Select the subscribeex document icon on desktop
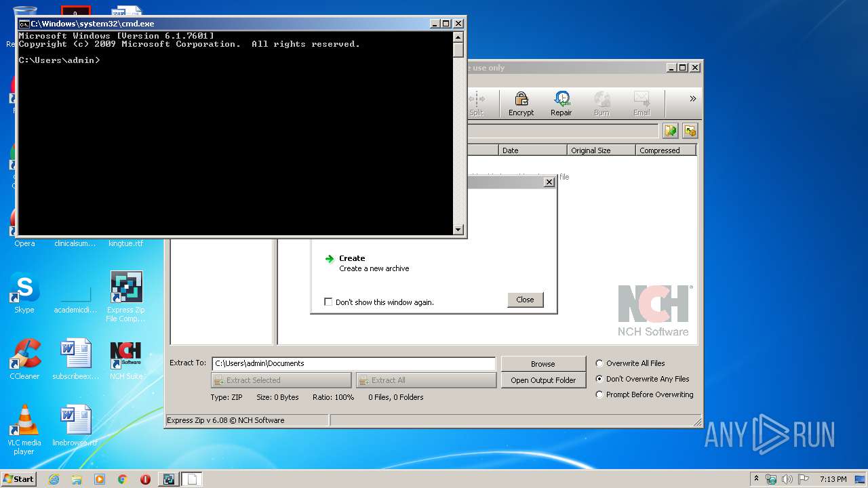Image resolution: width=868 pixels, height=488 pixels. coord(75,359)
